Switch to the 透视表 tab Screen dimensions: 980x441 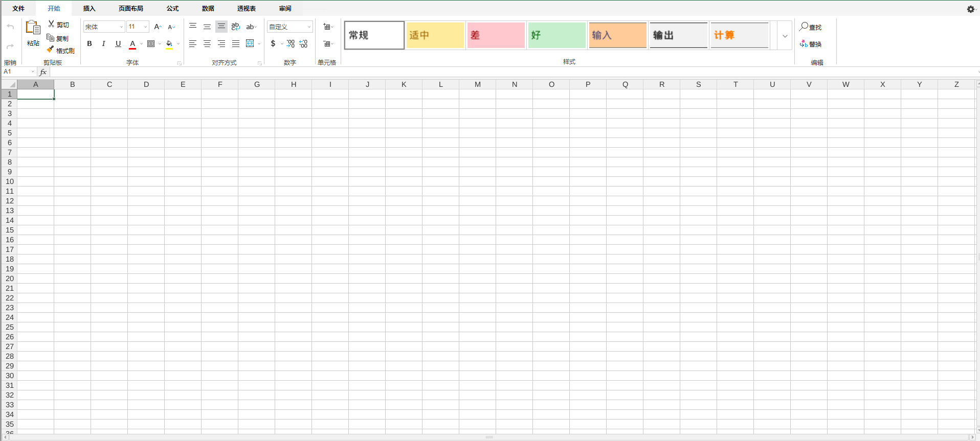[x=247, y=9]
